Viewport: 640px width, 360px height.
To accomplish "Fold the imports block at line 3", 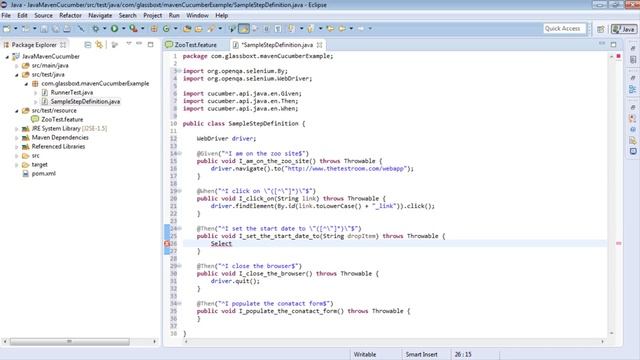I will pyautogui.click(x=179, y=71).
